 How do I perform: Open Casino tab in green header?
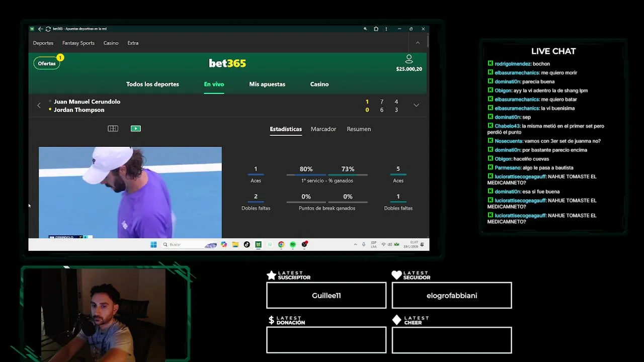319,84
